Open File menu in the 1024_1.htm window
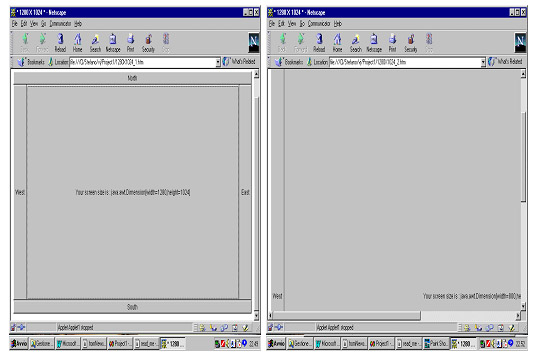 coord(14,24)
